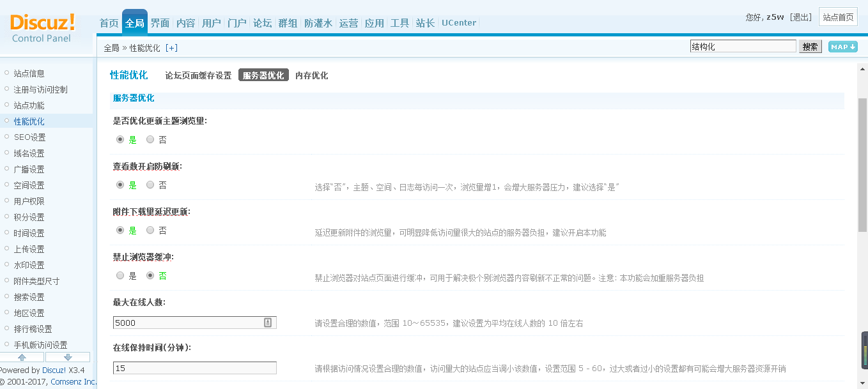Choose 否 for 附件下载量延迟更新

point(150,230)
